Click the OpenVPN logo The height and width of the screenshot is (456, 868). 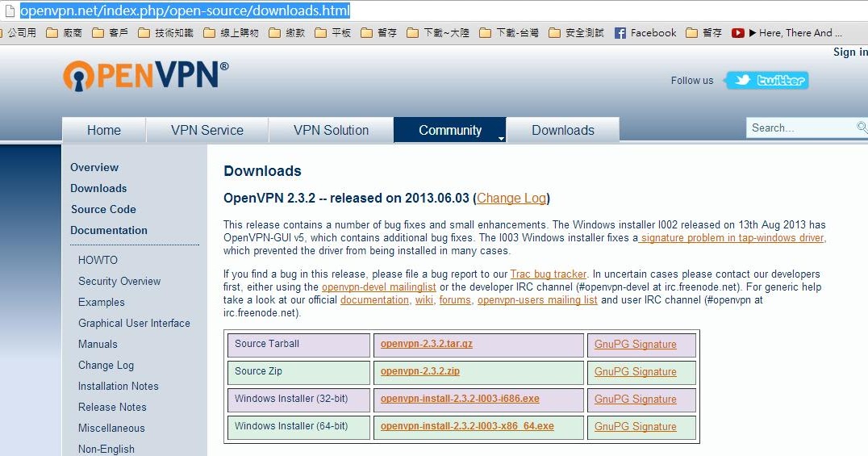click(145, 75)
